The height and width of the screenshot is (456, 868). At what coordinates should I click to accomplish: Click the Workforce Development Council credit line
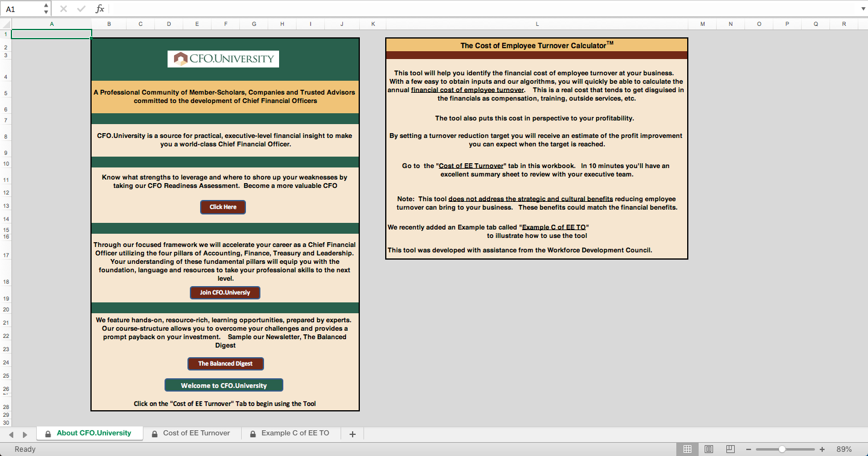pyautogui.click(x=520, y=250)
